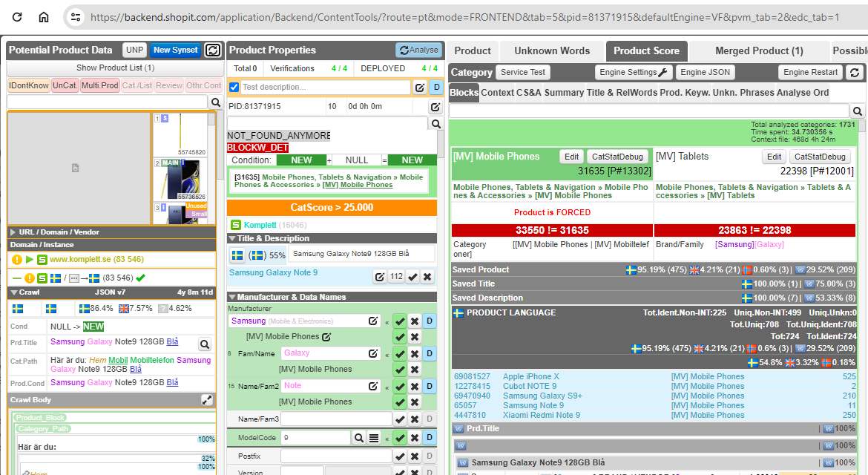Expand Show Product List (1)
868x475 pixels.
pos(115,68)
